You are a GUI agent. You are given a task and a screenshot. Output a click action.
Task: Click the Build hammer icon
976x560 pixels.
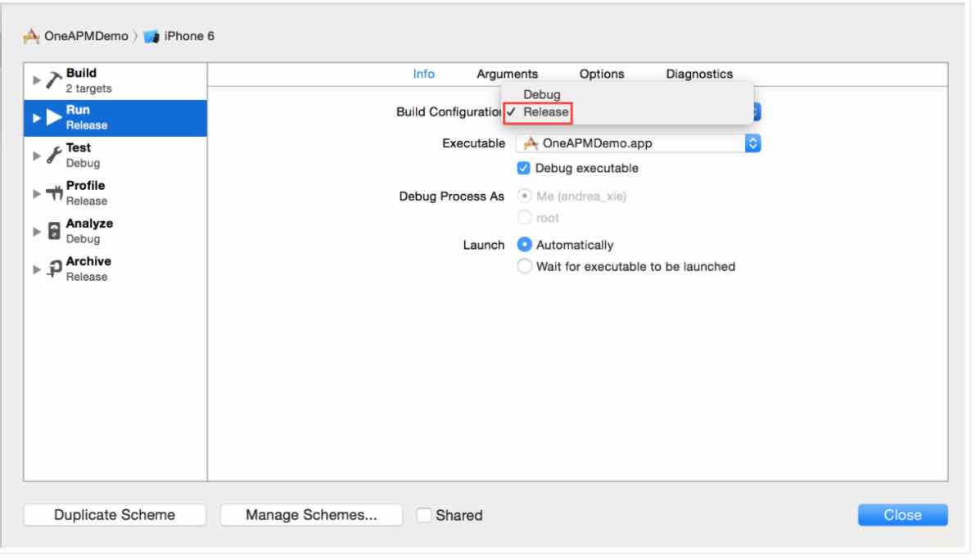[x=54, y=80]
